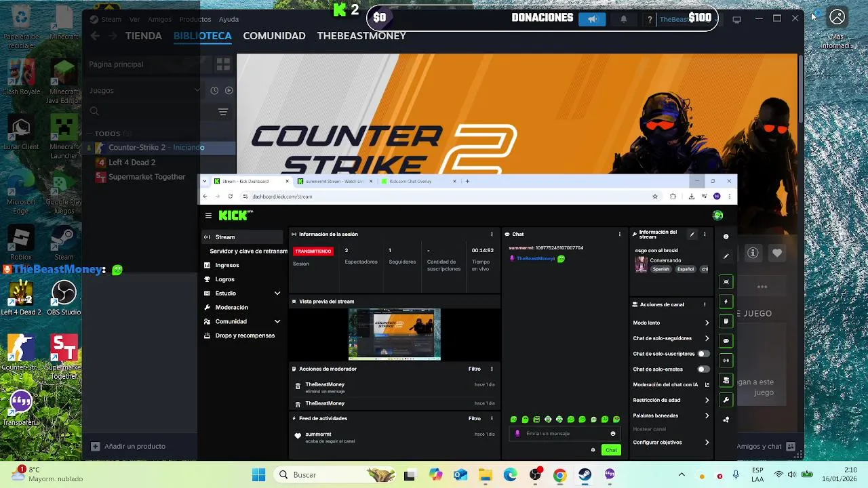Expand Chat de solo-seguidores options
This screenshot has height=488, width=868.
[707, 338]
